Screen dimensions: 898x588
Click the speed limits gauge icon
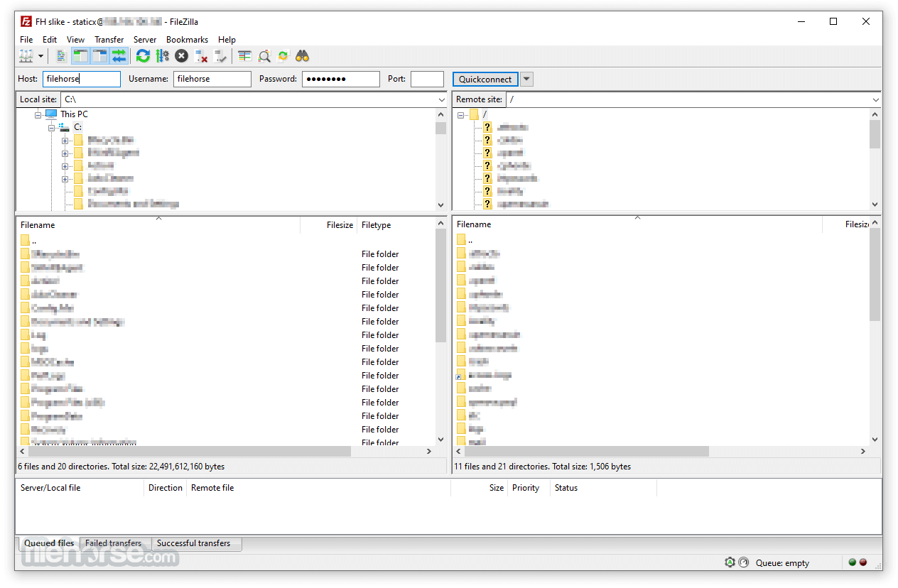pos(743,562)
